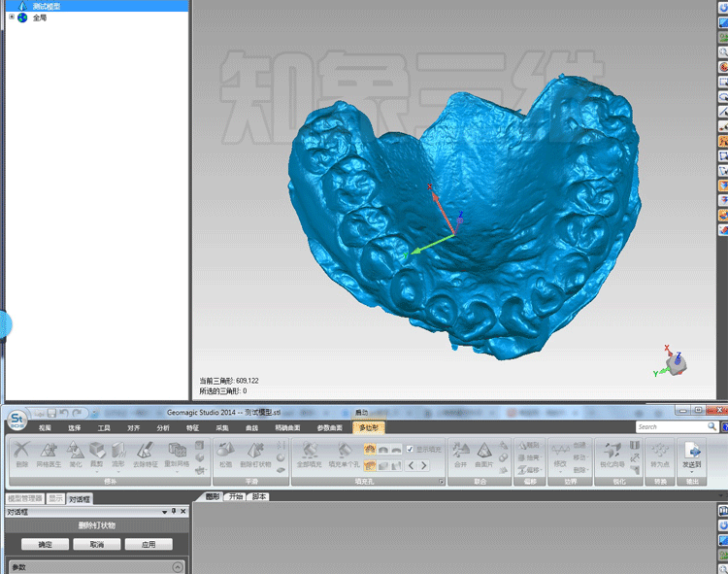Launch the 网格医生 Mesh Doctor tool
This screenshot has width=728, height=574.
tap(49, 455)
